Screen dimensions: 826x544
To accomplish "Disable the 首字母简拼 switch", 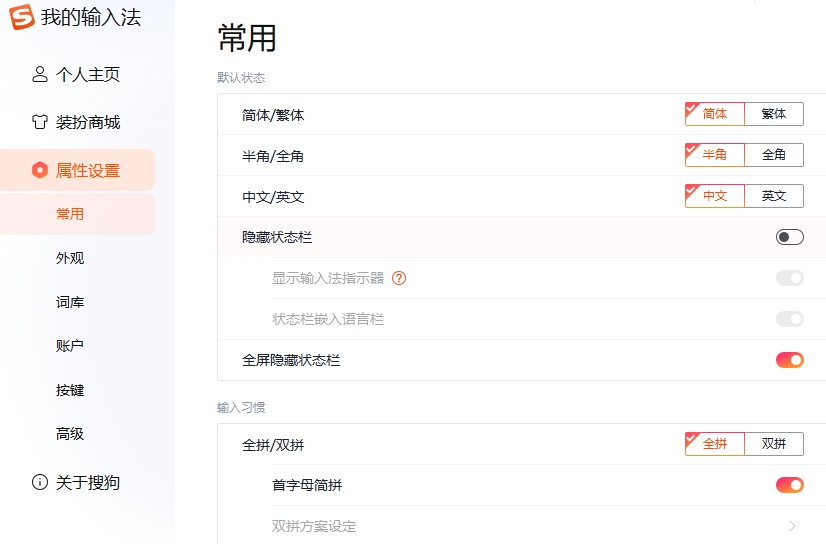I will pos(789,485).
